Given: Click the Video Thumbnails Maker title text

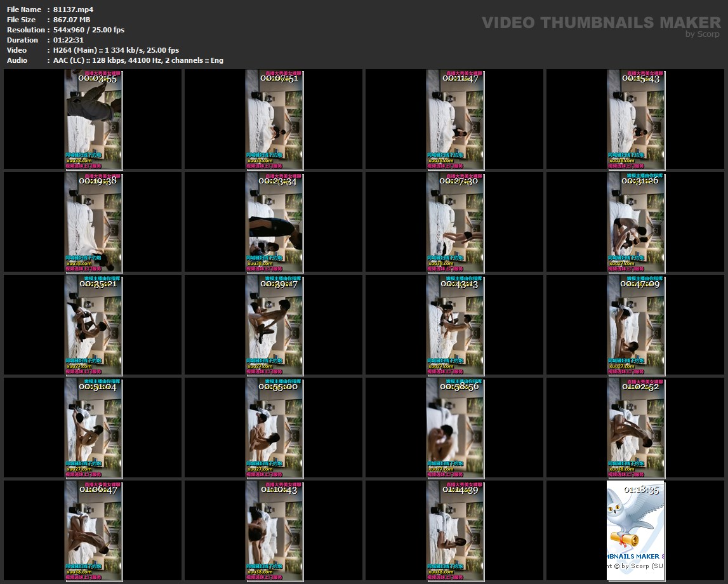Looking at the screenshot, I should point(600,23).
